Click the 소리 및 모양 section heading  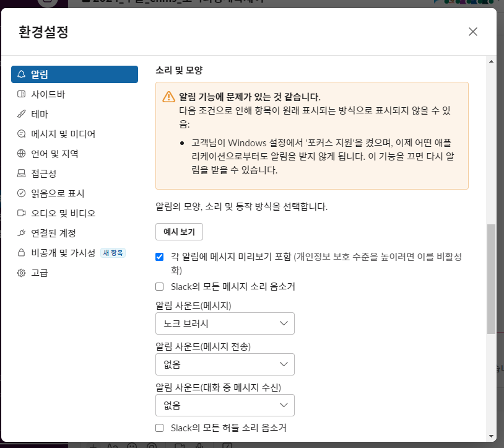pos(179,70)
